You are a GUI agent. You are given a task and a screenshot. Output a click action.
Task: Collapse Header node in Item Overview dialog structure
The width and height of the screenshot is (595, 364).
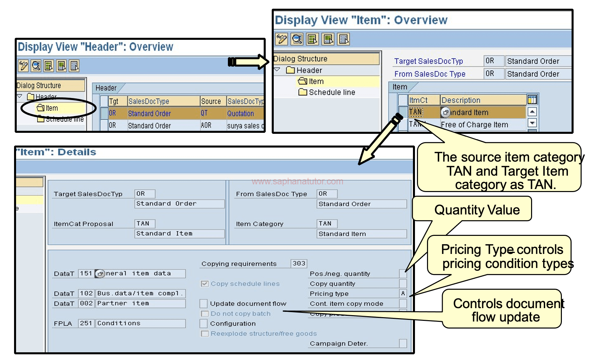(x=277, y=70)
